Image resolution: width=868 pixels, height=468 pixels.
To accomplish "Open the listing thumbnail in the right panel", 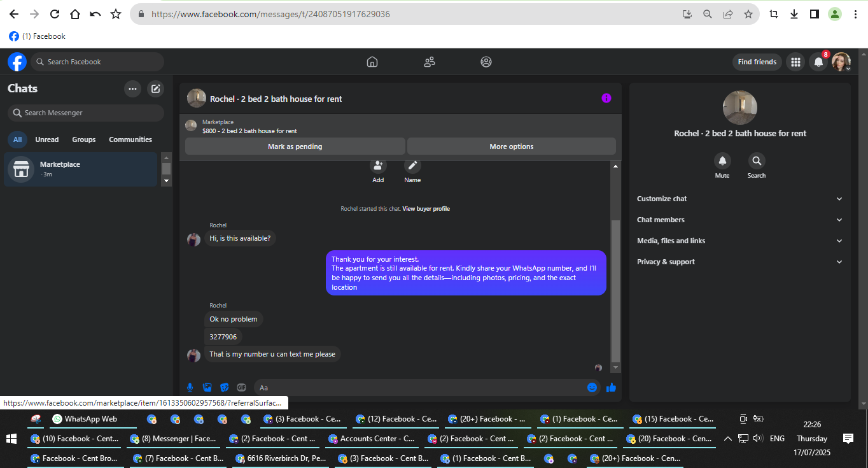I will [x=740, y=108].
